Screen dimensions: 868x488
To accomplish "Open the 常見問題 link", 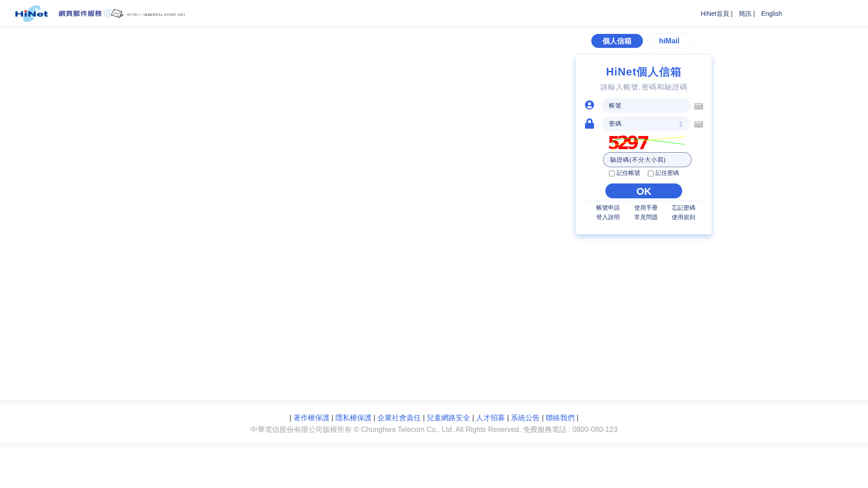I will tap(646, 217).
